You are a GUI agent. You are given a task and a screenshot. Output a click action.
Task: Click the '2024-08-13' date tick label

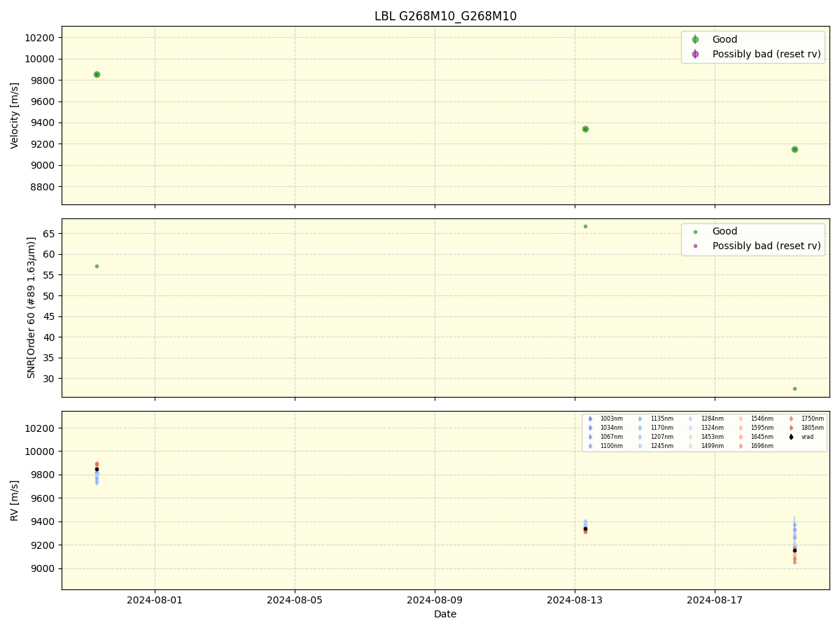pyautogui.click(x=575, y=600)
